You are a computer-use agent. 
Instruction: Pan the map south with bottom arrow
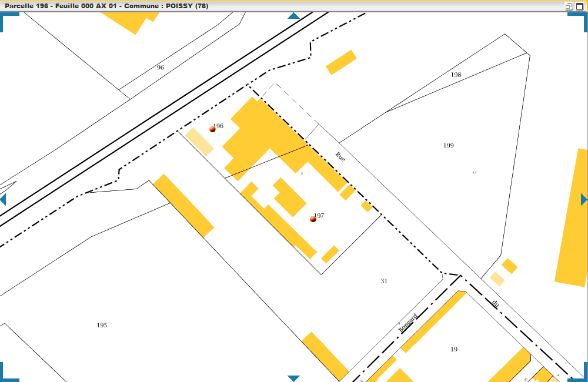(293, 378)
